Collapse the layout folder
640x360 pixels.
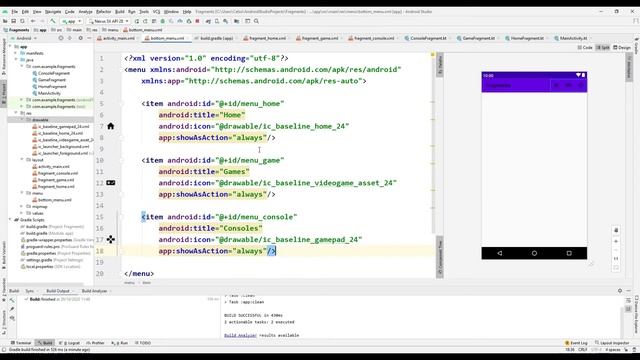[22, 160]
